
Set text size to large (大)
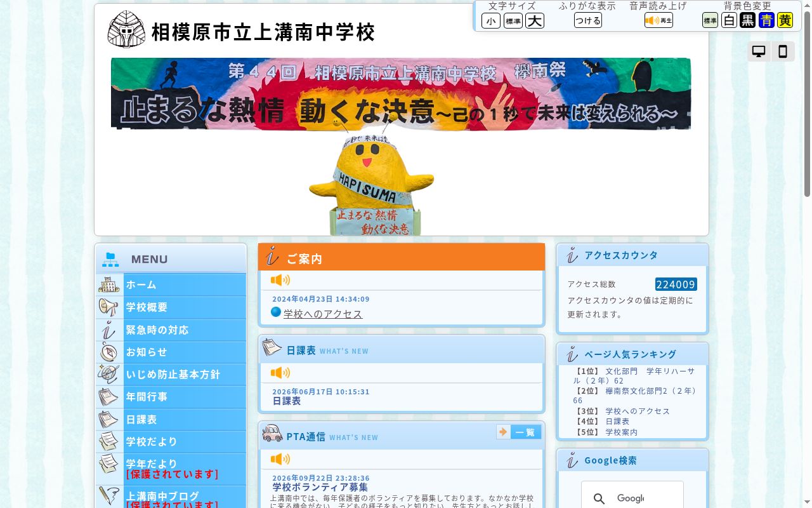click(x=535, y=21)
